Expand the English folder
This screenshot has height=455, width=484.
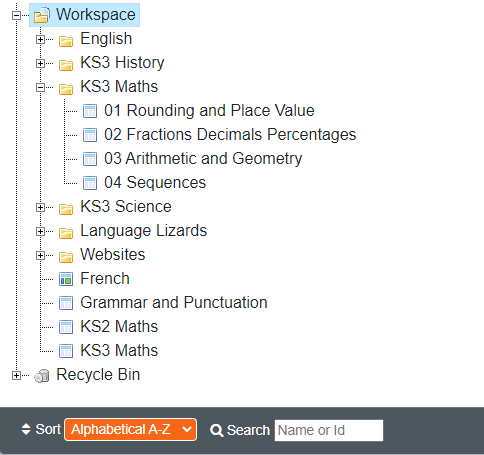[40, 39]
